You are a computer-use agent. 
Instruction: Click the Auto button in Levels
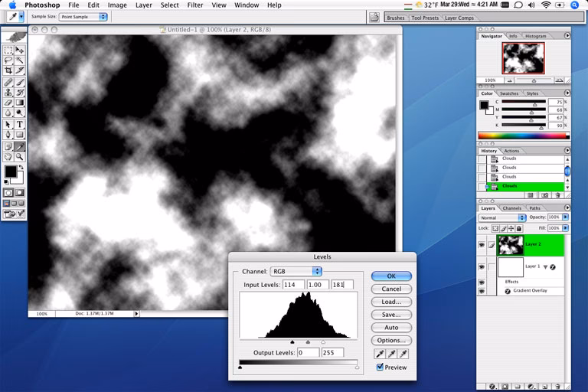(391, 328)
